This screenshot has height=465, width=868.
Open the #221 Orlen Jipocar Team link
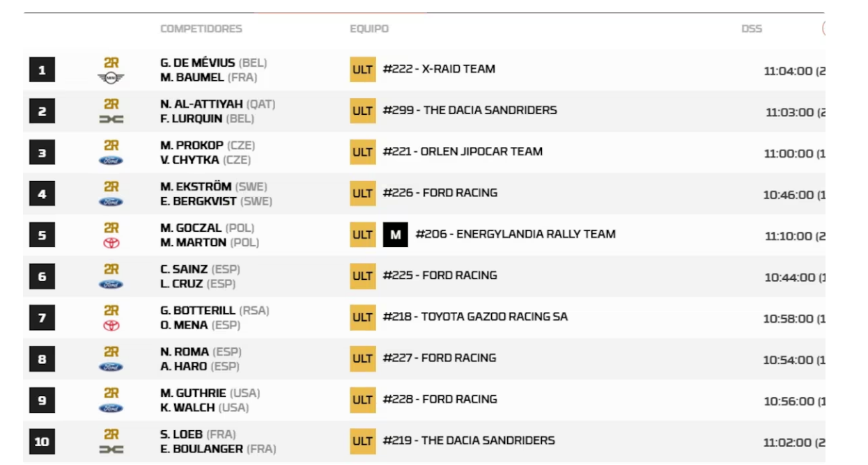(x=463, y=152)
